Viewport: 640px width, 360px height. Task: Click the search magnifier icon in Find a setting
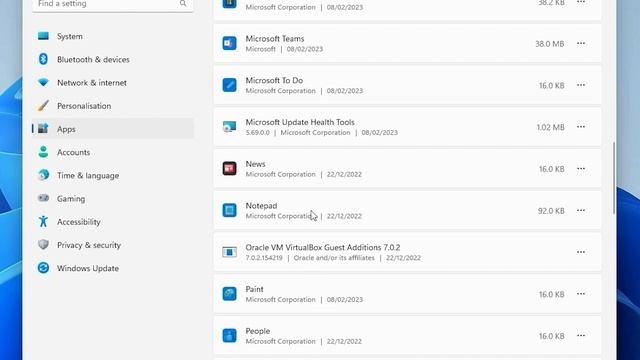182,3
